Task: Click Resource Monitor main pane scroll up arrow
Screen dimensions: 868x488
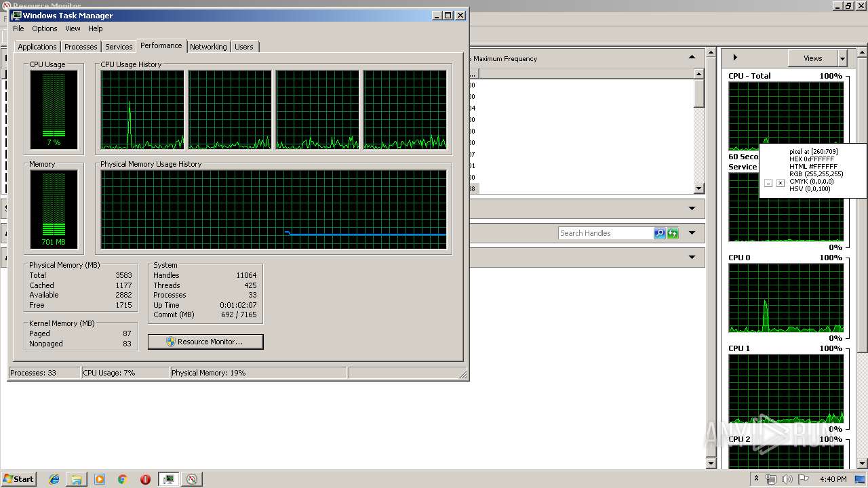Action: [711, 52]
